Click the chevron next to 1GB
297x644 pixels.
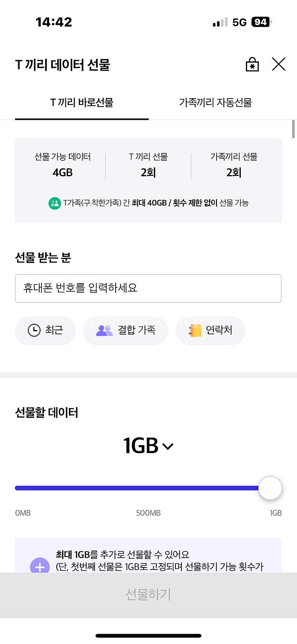point(168,447)
